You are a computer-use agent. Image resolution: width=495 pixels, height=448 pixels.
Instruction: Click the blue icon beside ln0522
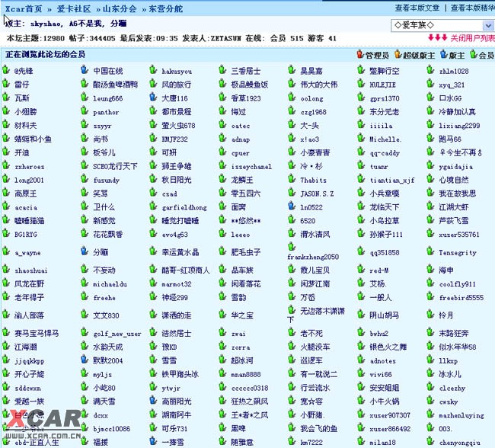[x=292, y=206]
